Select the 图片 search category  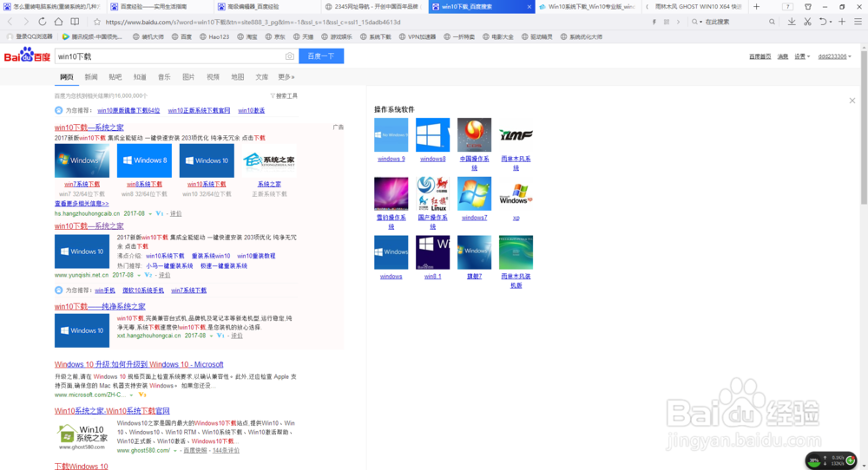click(x=188, y=77)
